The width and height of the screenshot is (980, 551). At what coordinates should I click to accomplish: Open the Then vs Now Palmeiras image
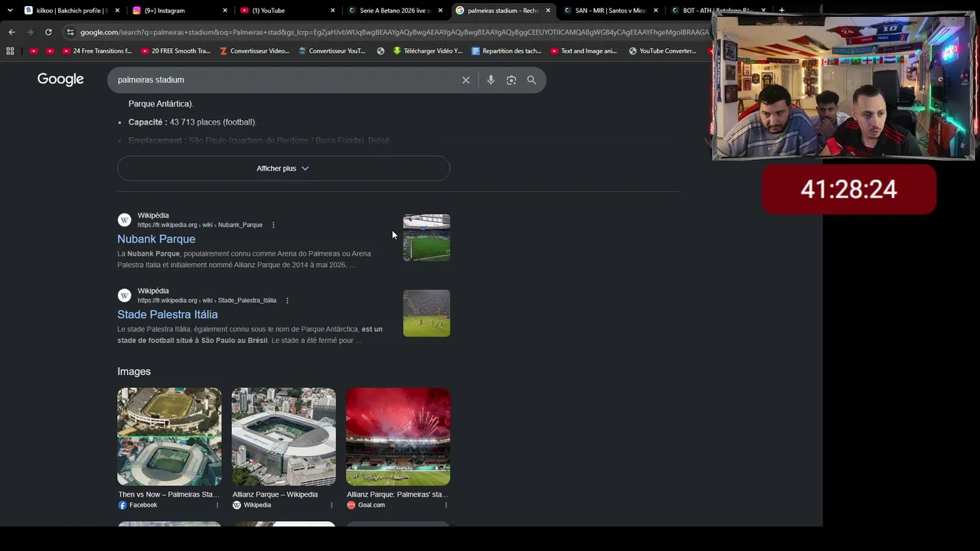click(169, 437)
